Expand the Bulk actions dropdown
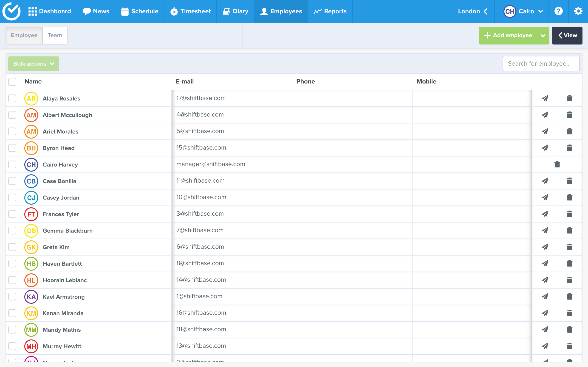The image size is (588, 367). 34,64
